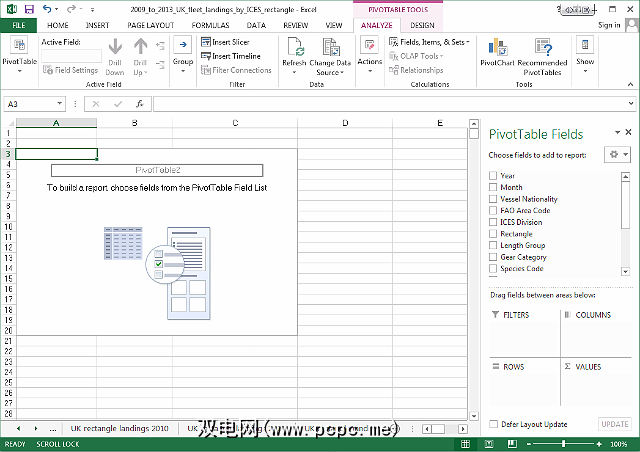Open Recommended PivotTables

click(x=542, y=54)
